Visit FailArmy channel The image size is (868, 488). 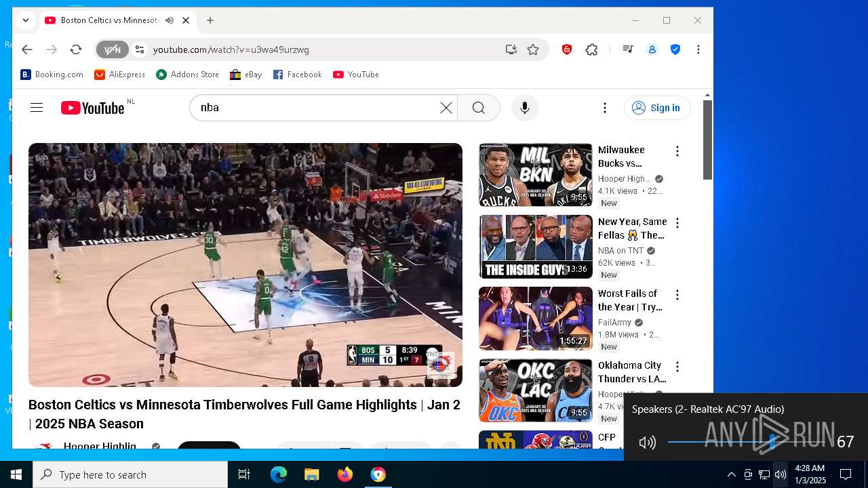(614, 323)
